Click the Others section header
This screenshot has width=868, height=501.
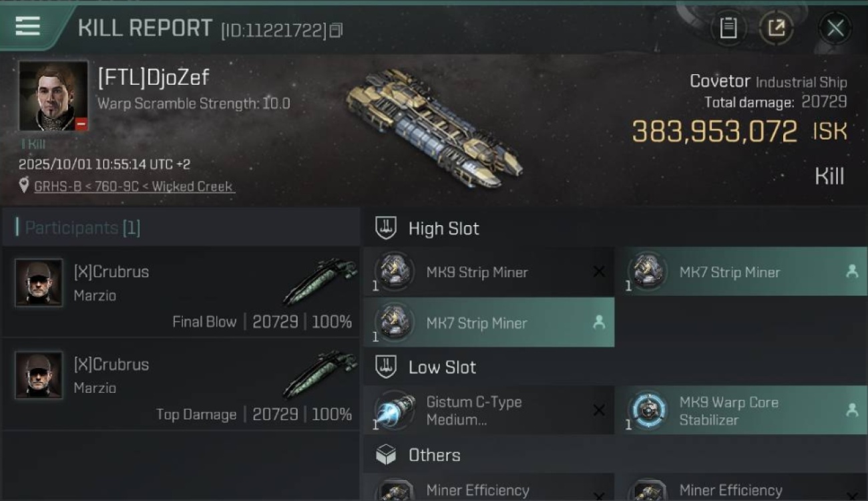(x=434, y=456)
